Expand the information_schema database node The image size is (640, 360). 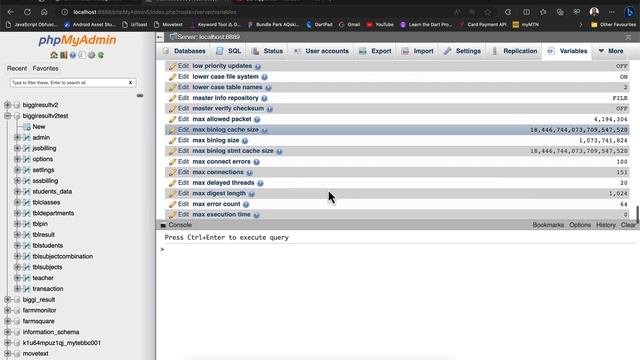coord(7,332)
